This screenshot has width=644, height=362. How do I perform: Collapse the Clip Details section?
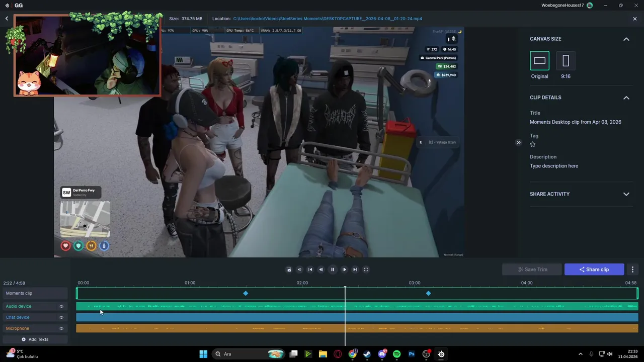pyautogui.click(x=626, y=98)
